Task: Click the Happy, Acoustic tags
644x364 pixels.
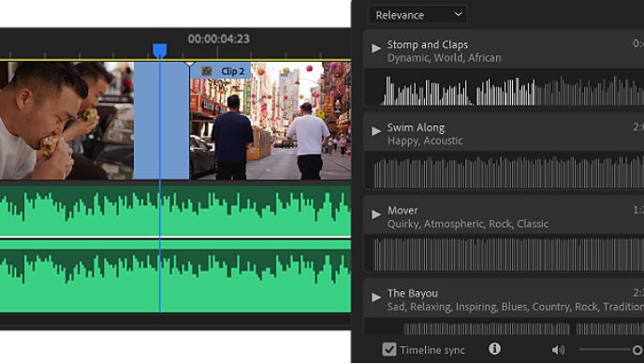Action: [425, 140]
